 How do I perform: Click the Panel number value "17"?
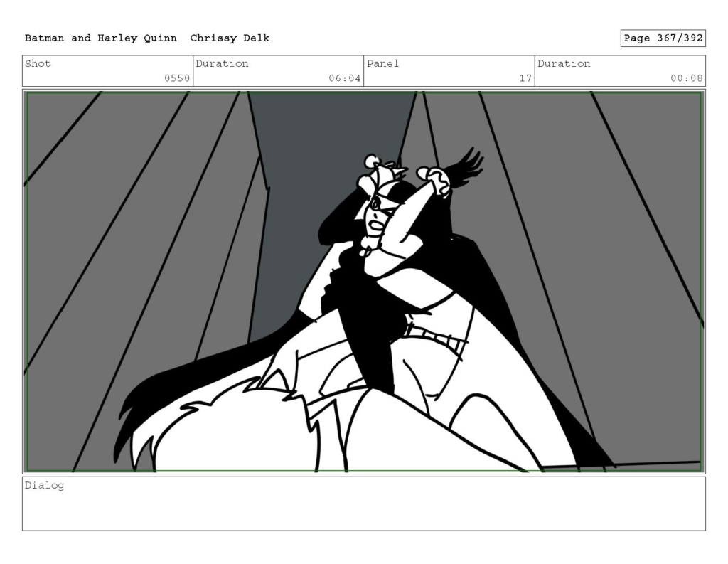[x=525, y=78]
